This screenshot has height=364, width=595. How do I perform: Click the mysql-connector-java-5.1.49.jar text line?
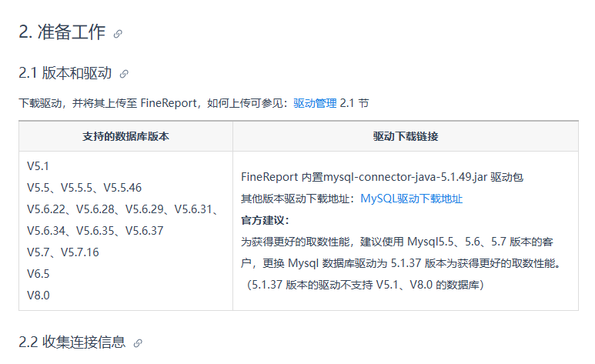(382, 177)
